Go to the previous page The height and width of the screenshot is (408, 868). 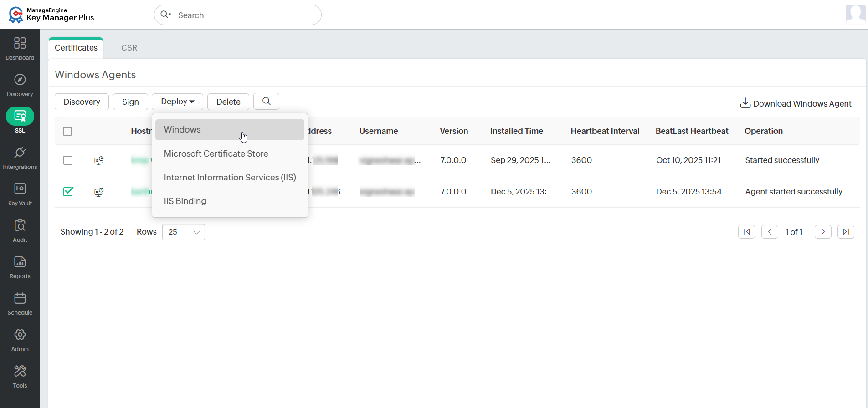(770, 232)
